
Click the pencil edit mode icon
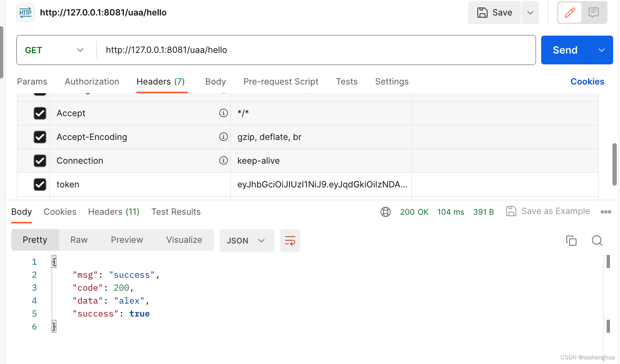pyautogui.click(x=570, y=13)
